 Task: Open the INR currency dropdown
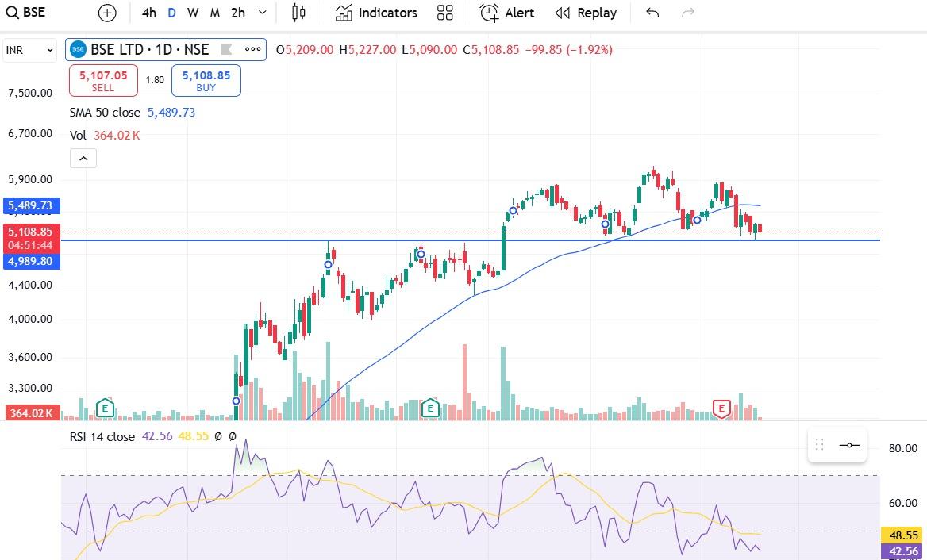click(x=29, y=50)
